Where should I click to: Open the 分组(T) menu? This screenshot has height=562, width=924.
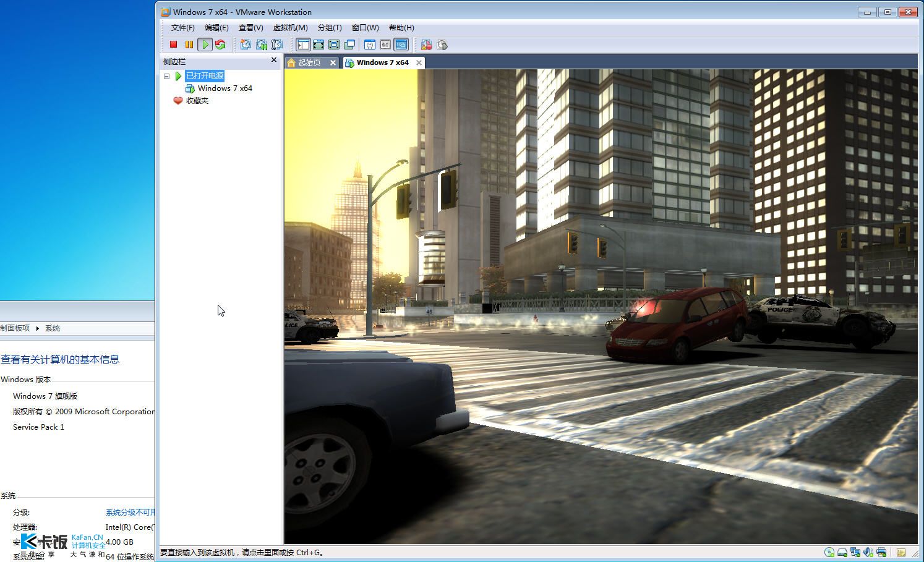[x=330, y=28]
